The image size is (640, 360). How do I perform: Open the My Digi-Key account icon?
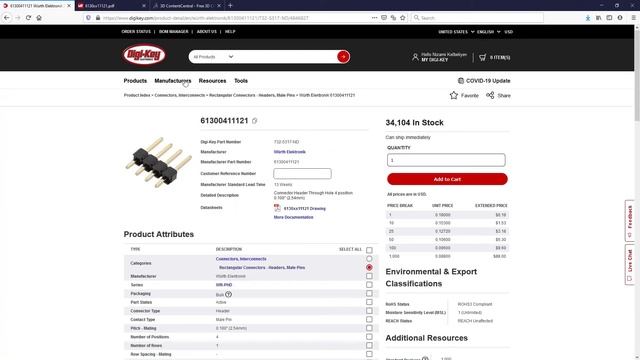coord(415,57)
